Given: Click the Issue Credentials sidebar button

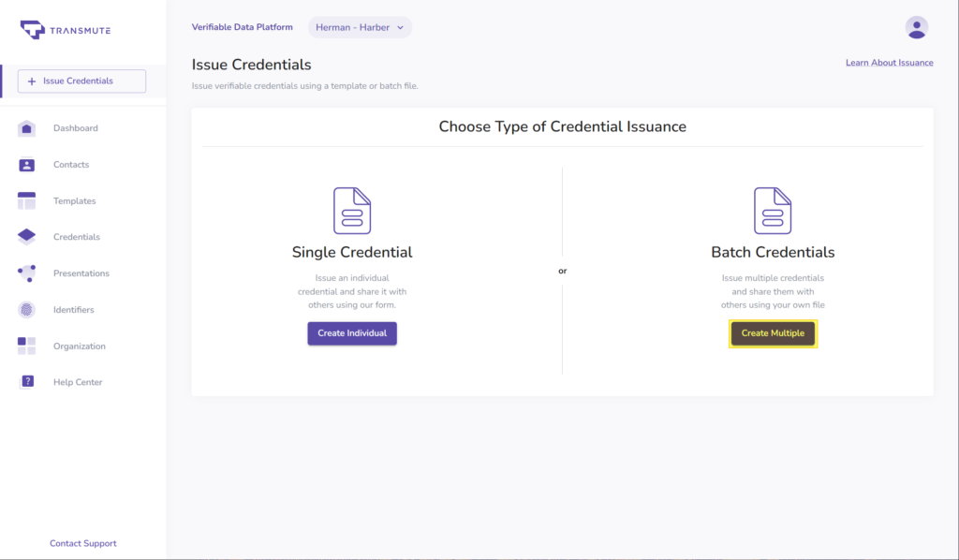Looking at the screenshot, I should [81, 81].
